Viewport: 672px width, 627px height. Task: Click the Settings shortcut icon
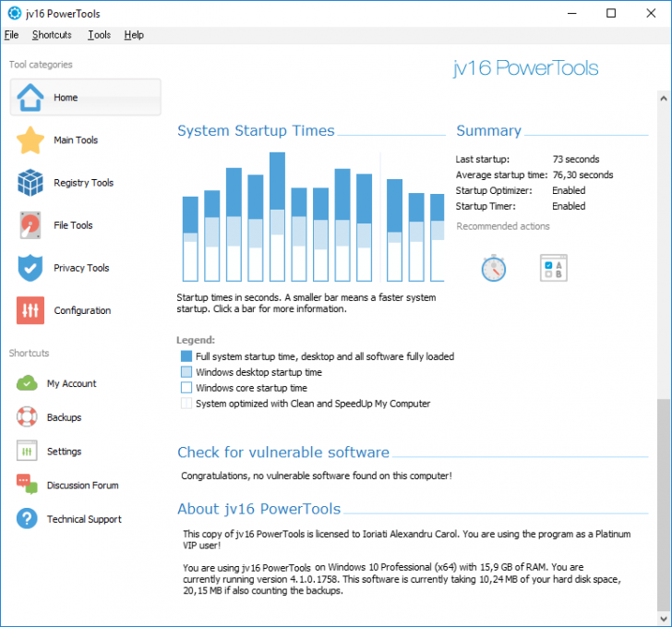click(27, 451)
